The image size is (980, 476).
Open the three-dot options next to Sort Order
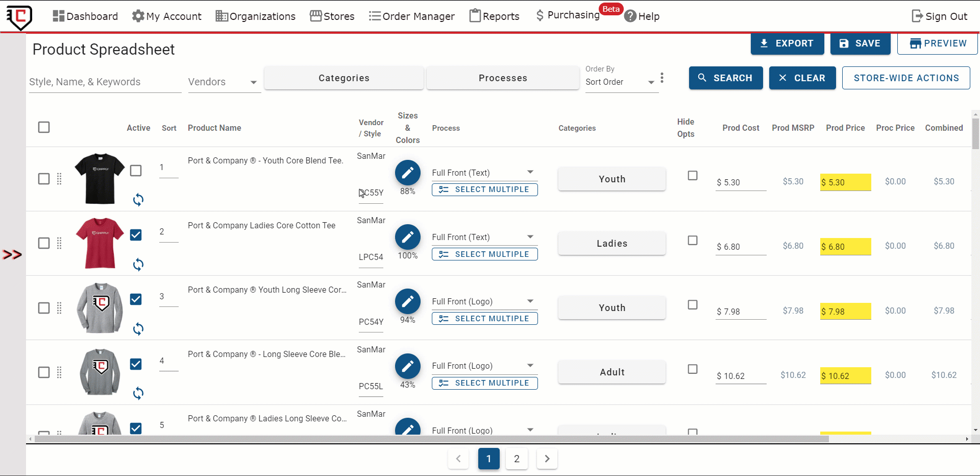click(x=662, y=78)
